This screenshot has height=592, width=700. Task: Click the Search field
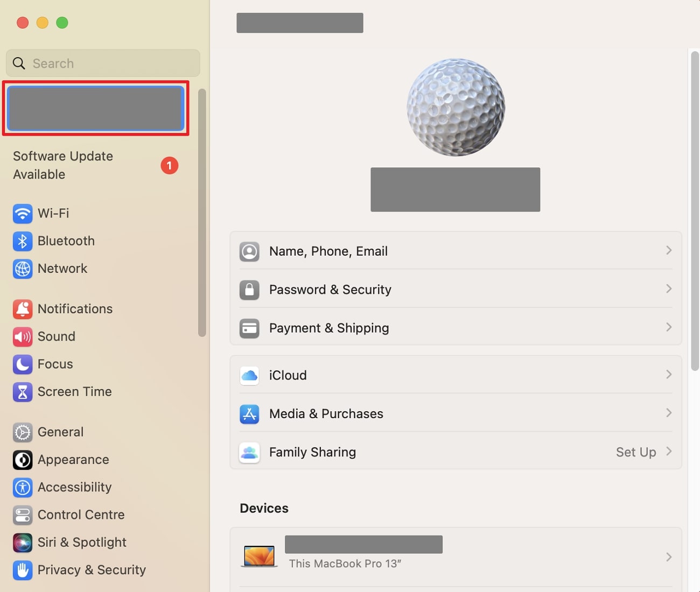(108, 64)
